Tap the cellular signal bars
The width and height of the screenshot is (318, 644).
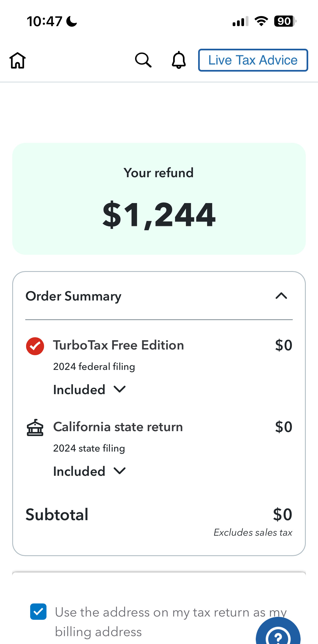pos(241,21)
